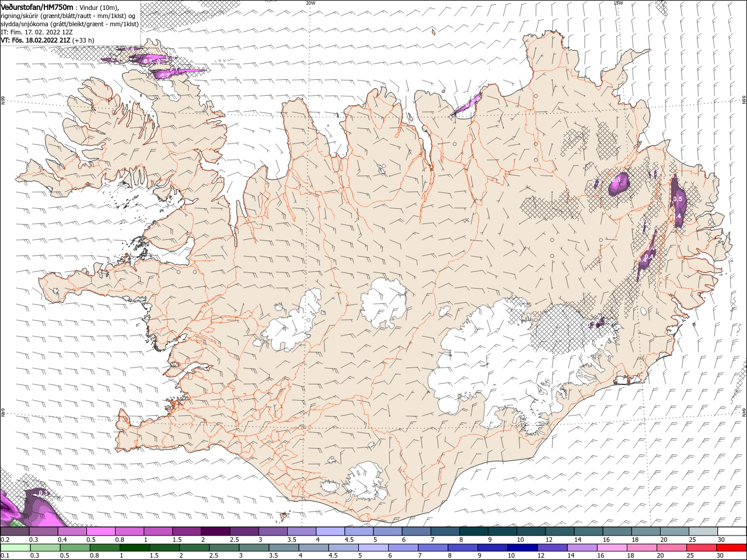Click the 0.3 value in bottom-left precipitation area
Image resolution: width=747 pixels, height=560 pixels.
pos(42,493)
